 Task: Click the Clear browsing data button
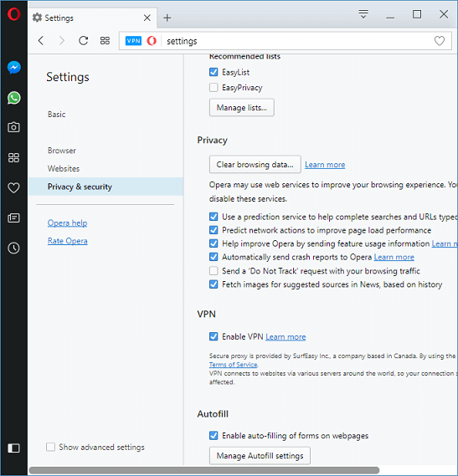coord(255,164)
